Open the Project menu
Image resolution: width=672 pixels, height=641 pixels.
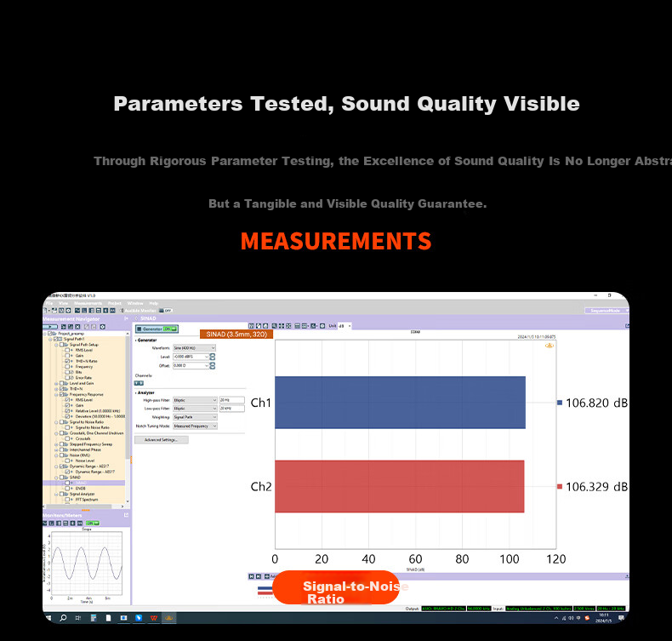coord(115,303)
